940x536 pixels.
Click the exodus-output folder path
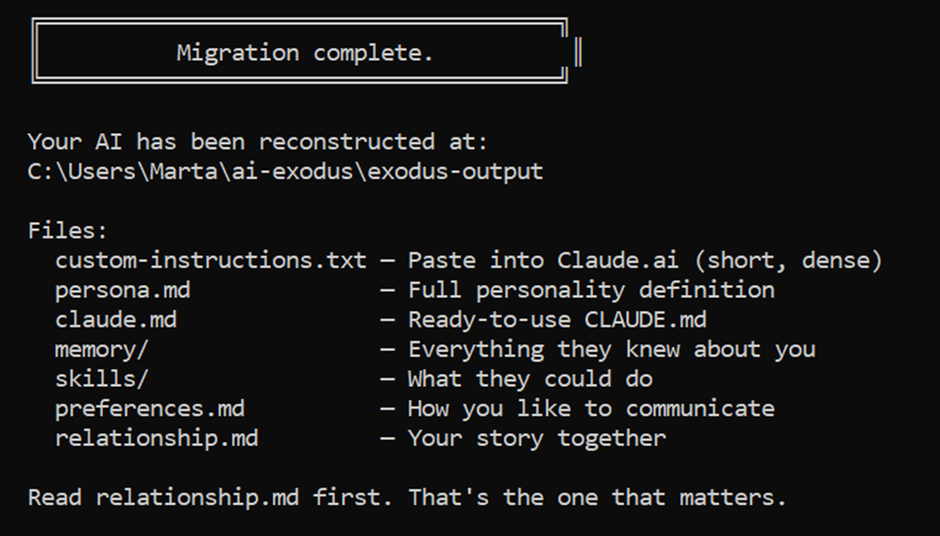pos(285,171)
